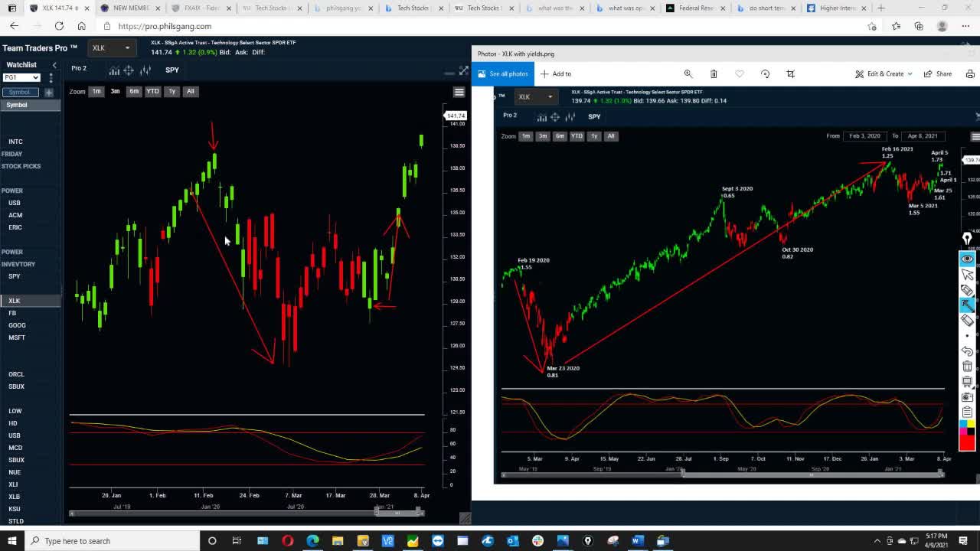Favorite the photo with the heart icon
980x551 pixels.
click(740, 73)
